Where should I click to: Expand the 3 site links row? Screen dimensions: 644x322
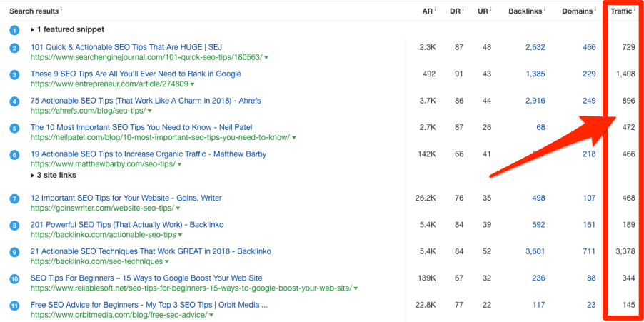pos(54,176)
